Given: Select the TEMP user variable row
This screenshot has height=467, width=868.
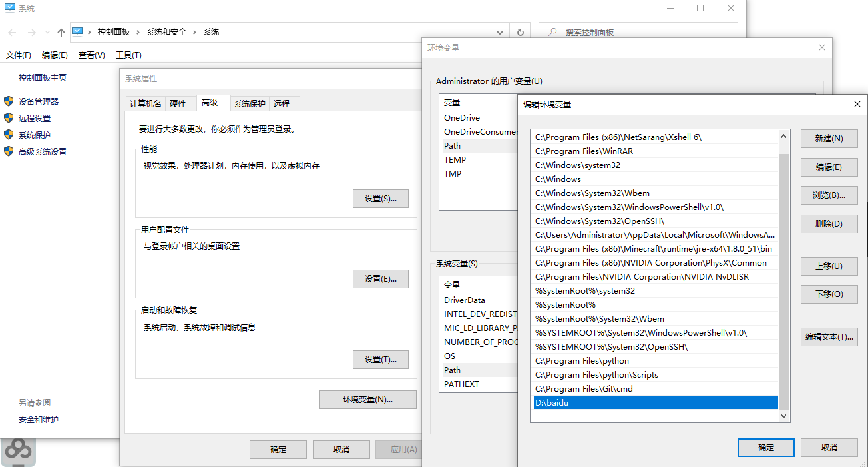Looking at the screenshot, I should 479,159.
